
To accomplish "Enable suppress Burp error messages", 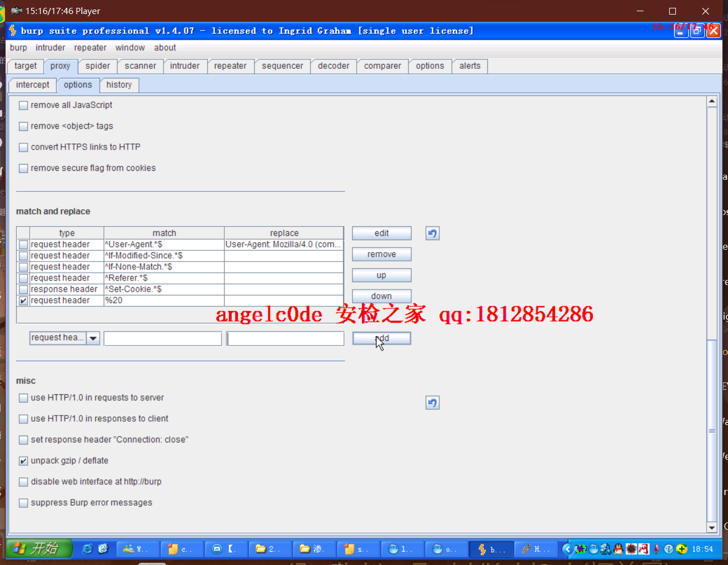I will tap(24, 503).
